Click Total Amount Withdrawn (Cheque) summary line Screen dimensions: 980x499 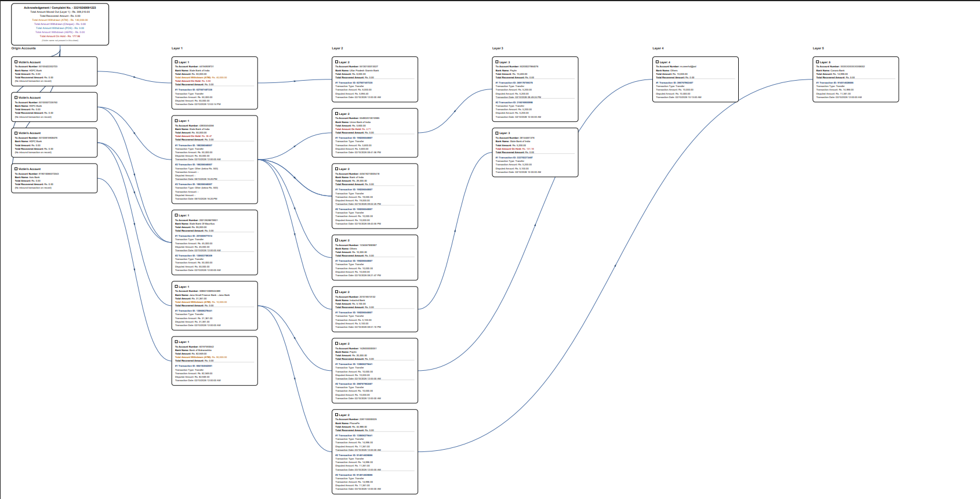(x=60, y=24)
